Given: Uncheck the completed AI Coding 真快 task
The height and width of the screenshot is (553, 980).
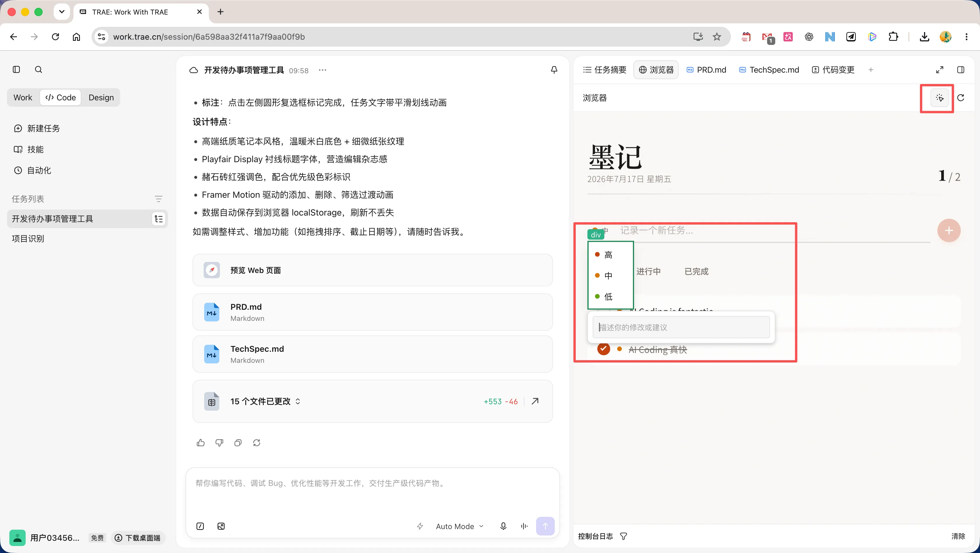Looking at the screenshot, I should (603, 349).
